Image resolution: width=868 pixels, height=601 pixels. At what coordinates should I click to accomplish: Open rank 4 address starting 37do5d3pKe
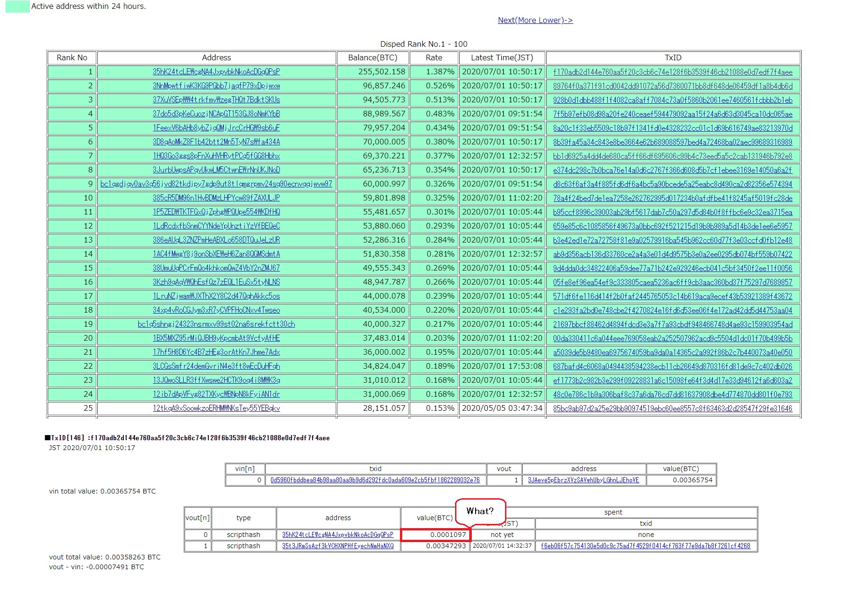[x=216, y=114]
